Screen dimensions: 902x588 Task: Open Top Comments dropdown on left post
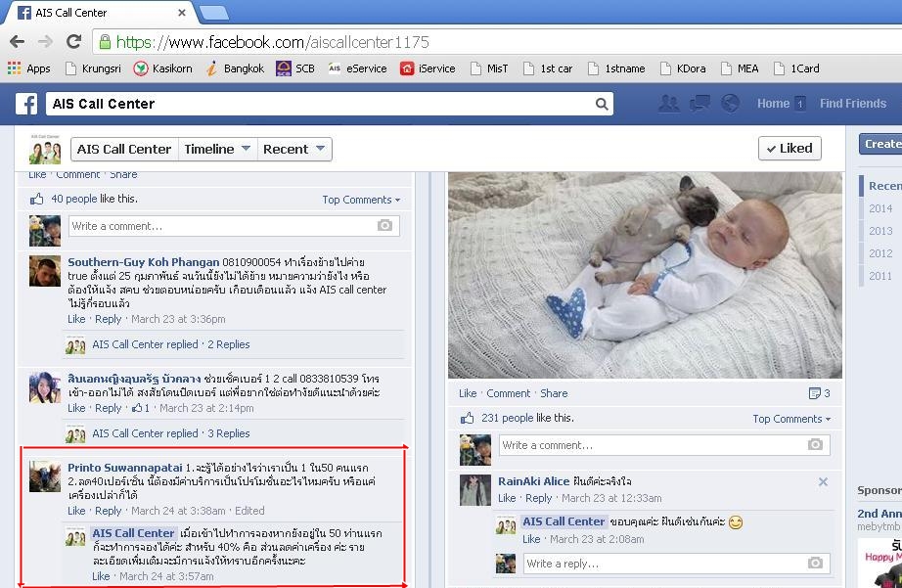point(361,200)
